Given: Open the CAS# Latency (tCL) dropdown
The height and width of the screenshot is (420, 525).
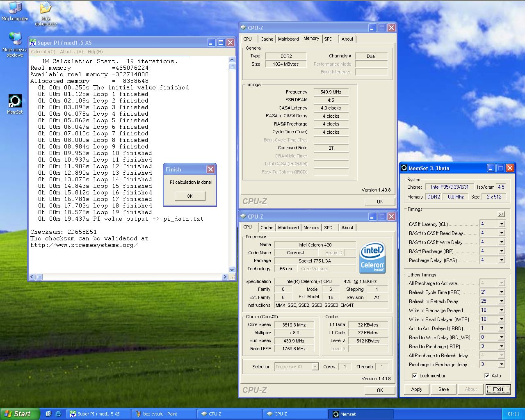Looking at the screenshot, I should pyautogui.click(x=502, y=224).
